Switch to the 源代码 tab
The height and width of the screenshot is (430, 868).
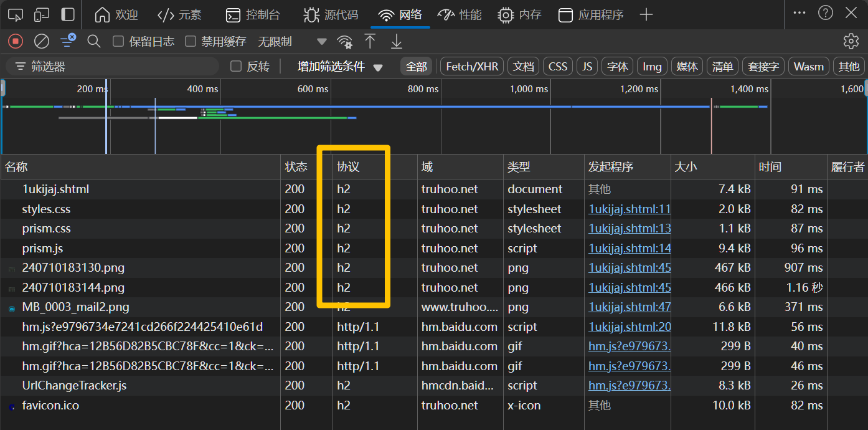[x=331, y=15]
